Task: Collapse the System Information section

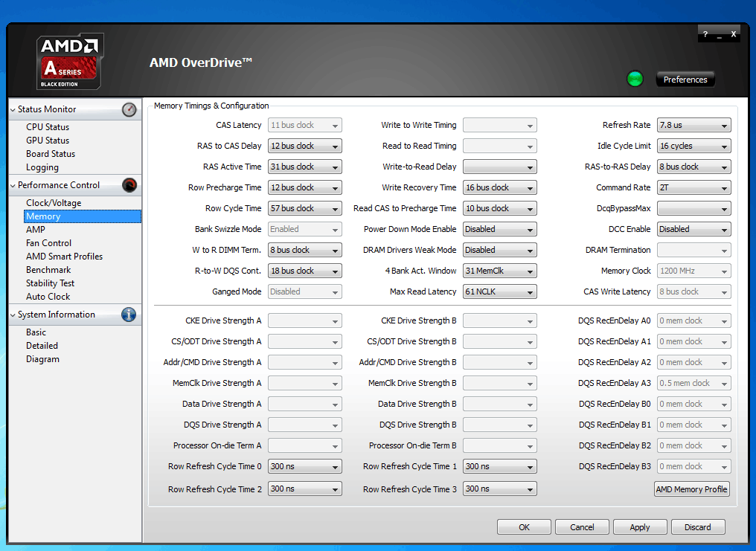Action: pos(13,315)
